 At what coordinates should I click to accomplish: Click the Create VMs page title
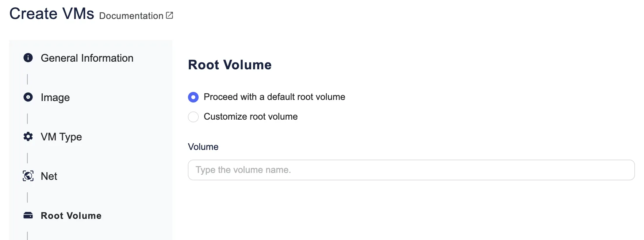click(51, 13)
